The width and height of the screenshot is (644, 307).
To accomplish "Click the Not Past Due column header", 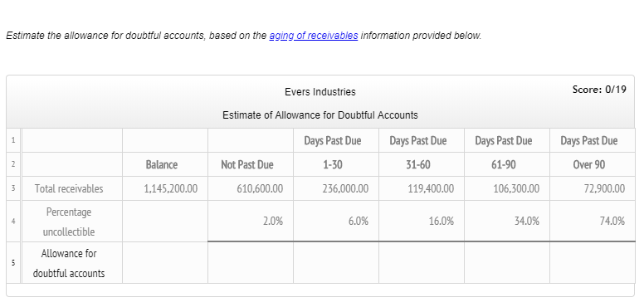I will (246, 164).
